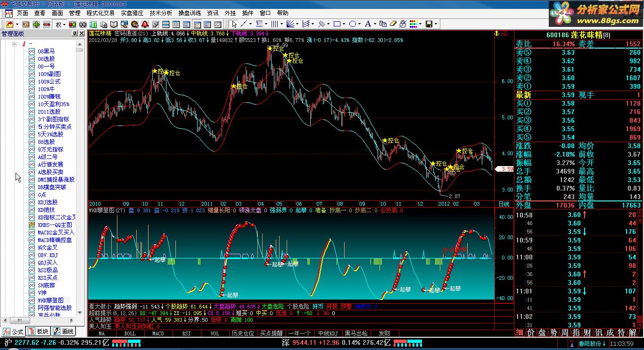Screen dimensions: 644x350
Task: Click the red and green lights icon
Action: [73, 24]
